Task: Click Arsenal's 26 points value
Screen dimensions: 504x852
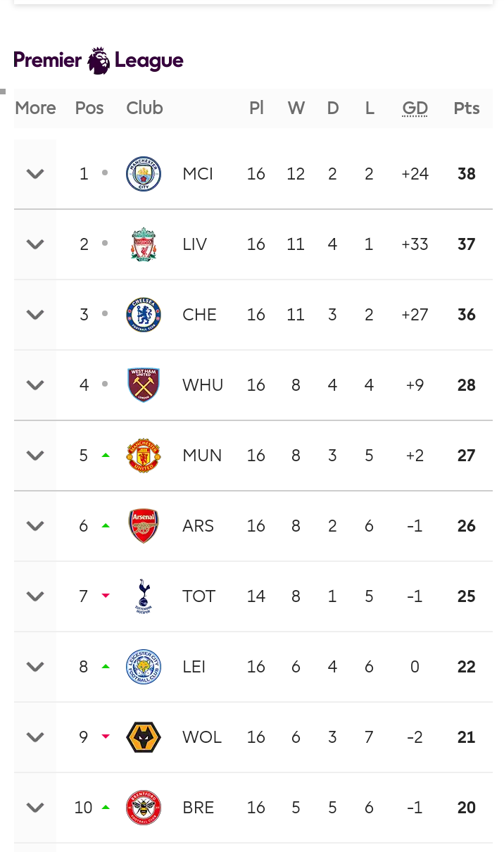Action: pos(467,526)
